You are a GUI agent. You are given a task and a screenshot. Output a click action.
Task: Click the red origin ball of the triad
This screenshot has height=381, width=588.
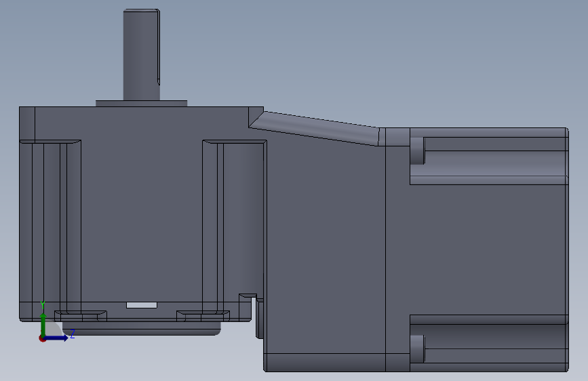[x=42, y=338]
